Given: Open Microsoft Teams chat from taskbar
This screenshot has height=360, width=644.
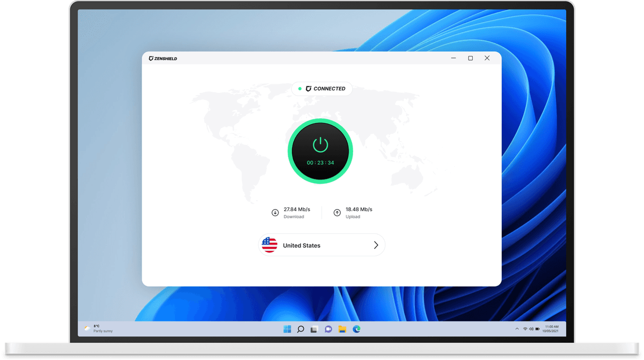Looking at the screenshot, I should (328, 328).
